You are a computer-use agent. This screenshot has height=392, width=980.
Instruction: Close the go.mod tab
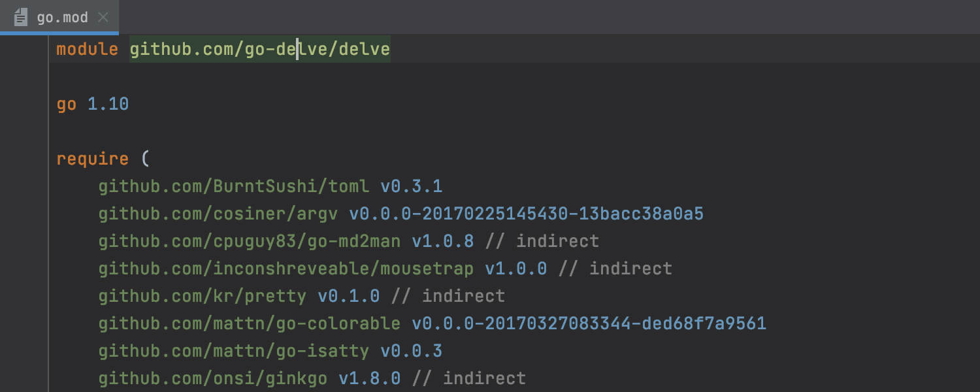[103, 17]
